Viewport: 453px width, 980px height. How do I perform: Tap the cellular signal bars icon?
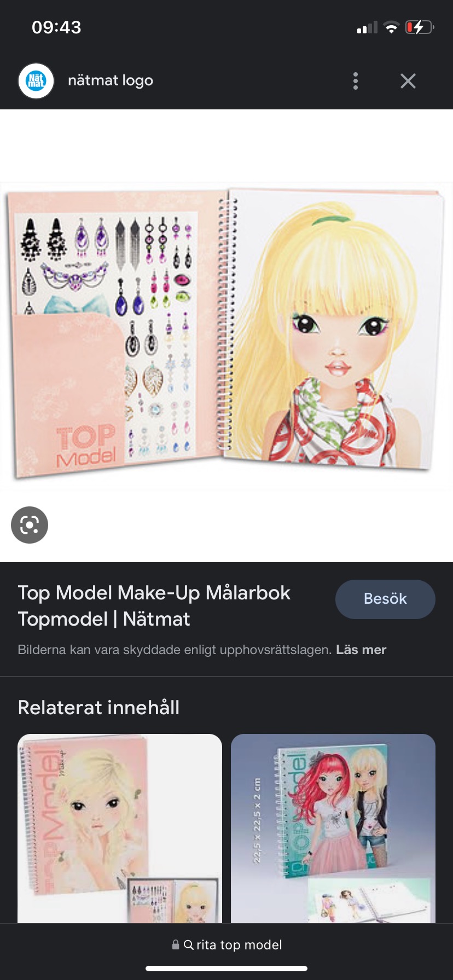[367, 27]
